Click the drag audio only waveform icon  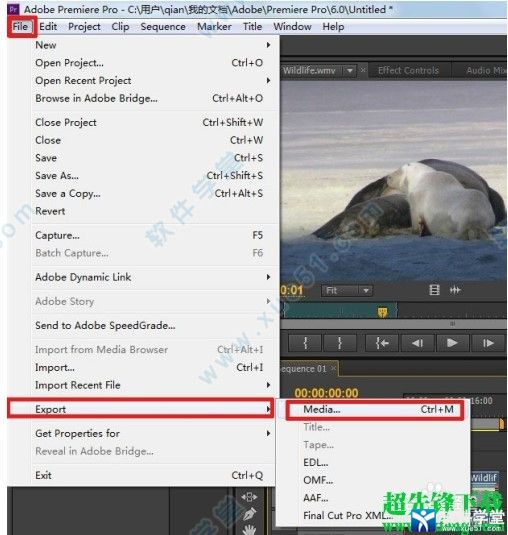455,290
